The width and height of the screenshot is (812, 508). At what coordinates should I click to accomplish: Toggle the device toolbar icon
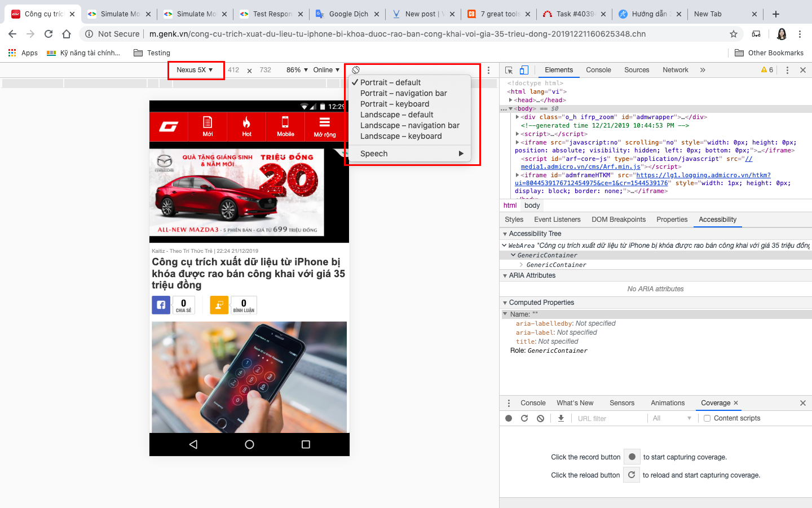coord(524,70)
